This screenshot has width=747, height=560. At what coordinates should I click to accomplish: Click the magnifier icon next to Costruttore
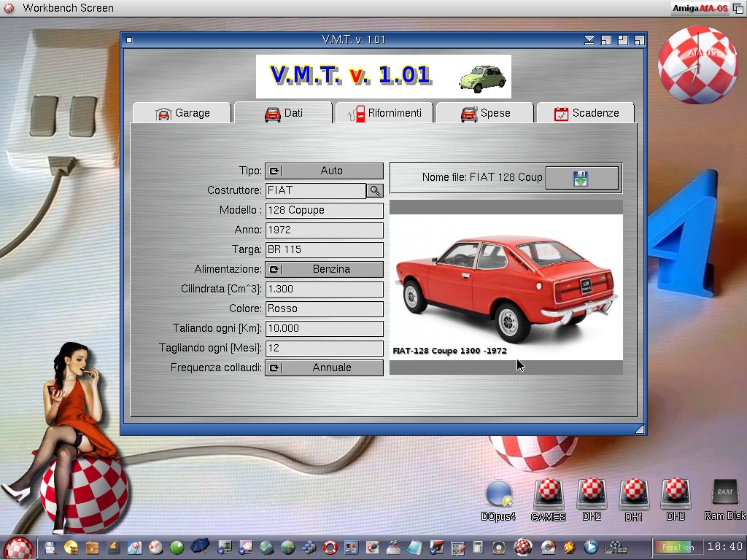(x=374, y=190)
